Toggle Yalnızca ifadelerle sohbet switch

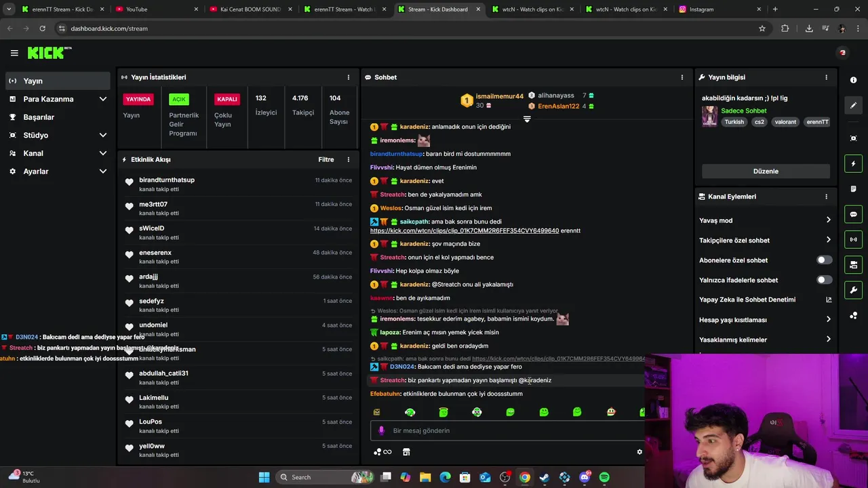pyautogui.click(x=824, y=280)
